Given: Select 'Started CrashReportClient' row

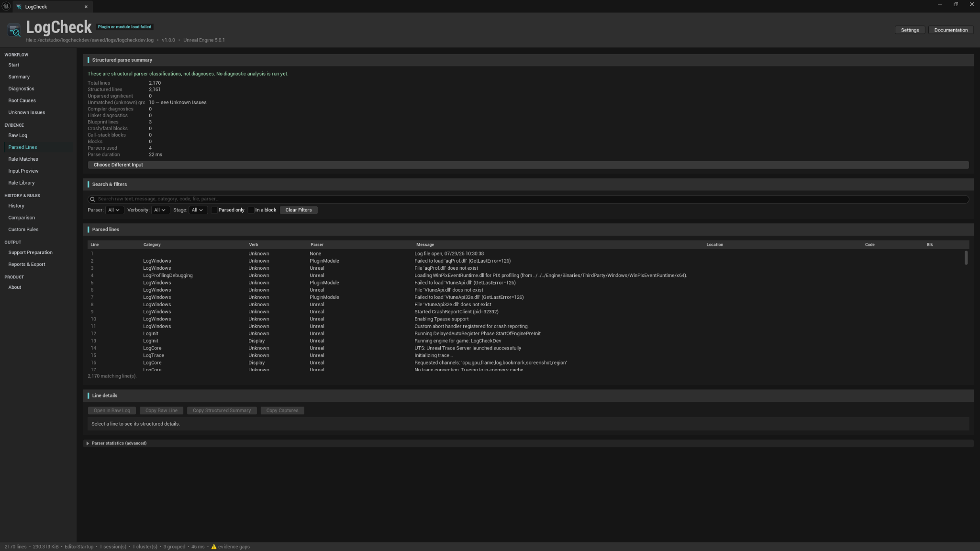Looking at the screenshot, I should [x=525, y=312].
